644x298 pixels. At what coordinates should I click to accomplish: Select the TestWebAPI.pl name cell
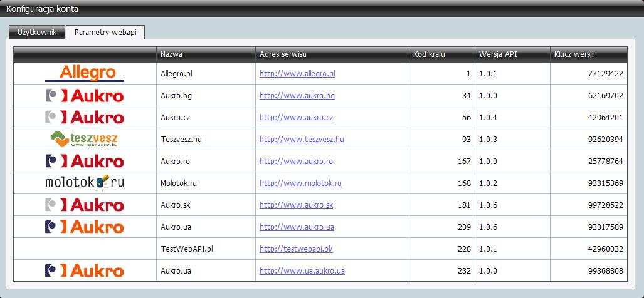click(x=206, y=249)
